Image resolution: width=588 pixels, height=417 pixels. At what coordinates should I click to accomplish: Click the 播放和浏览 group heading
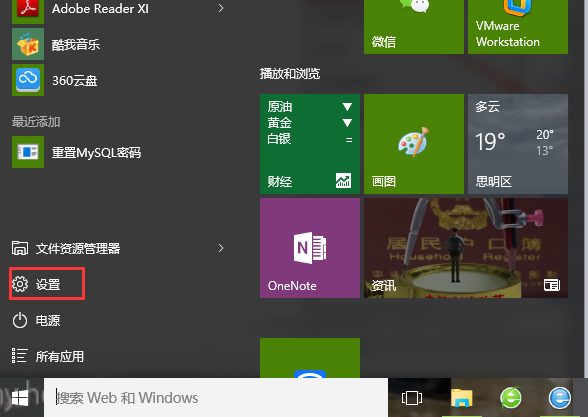coord(290,74)
